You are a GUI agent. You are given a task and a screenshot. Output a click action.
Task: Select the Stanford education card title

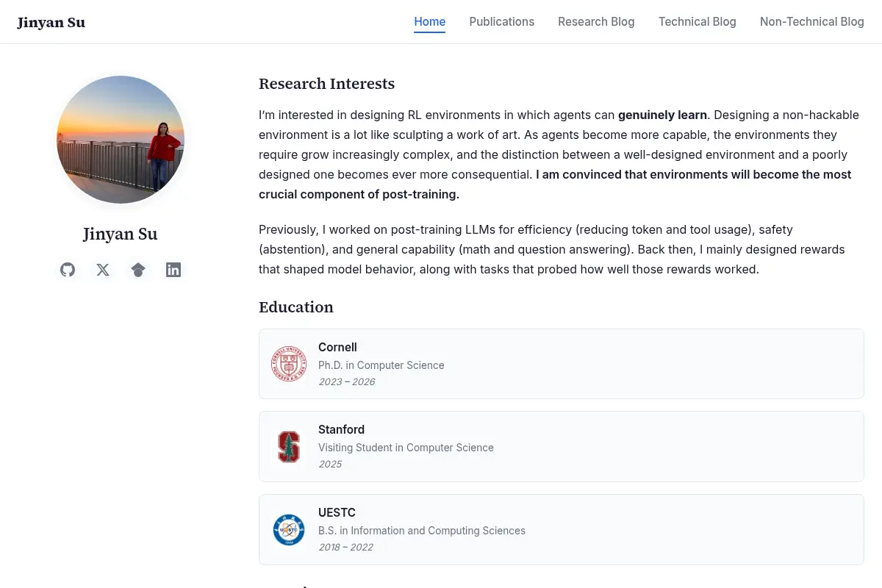(341, 429)
